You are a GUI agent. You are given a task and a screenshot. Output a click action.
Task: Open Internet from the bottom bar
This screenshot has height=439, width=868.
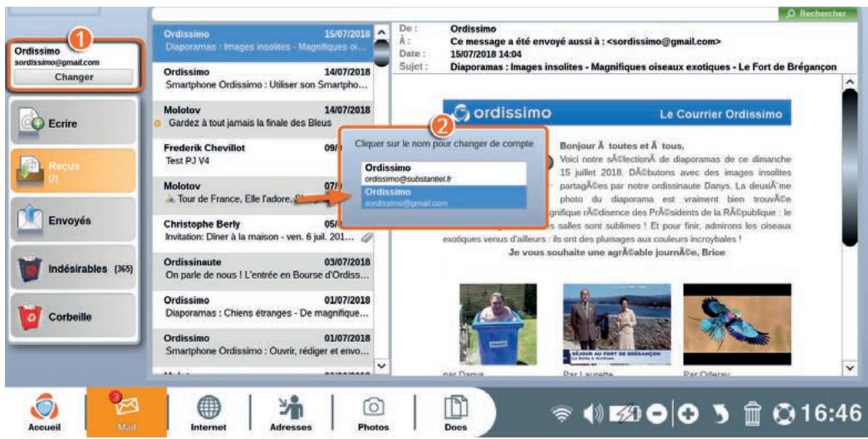[208, 413]
